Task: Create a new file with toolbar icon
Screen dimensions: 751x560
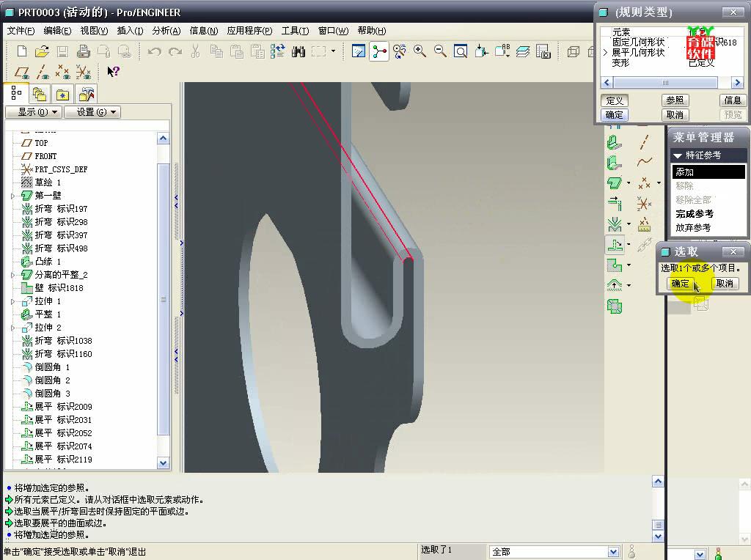Action: (22, 51)
